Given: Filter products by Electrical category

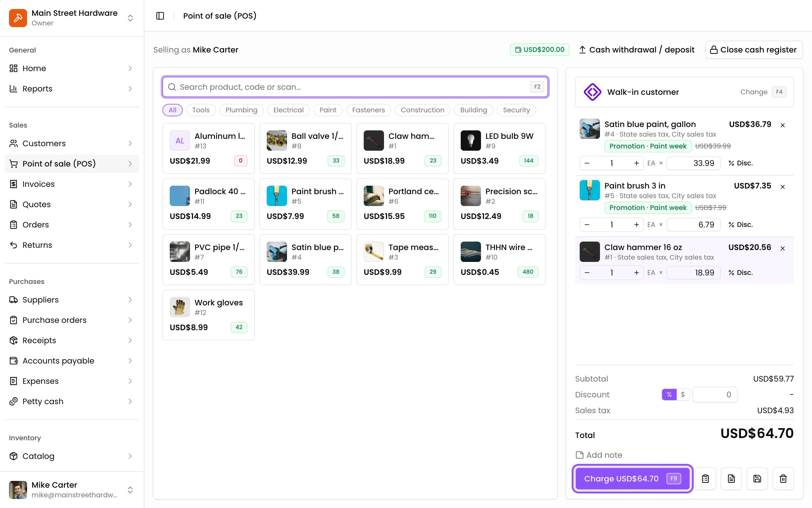Looking at the screenshot, I should [288, 110].
